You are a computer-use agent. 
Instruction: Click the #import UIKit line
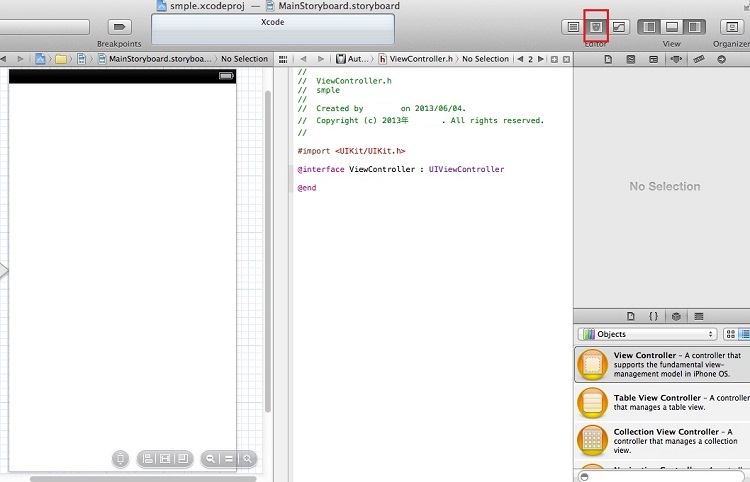coord(351,151)
